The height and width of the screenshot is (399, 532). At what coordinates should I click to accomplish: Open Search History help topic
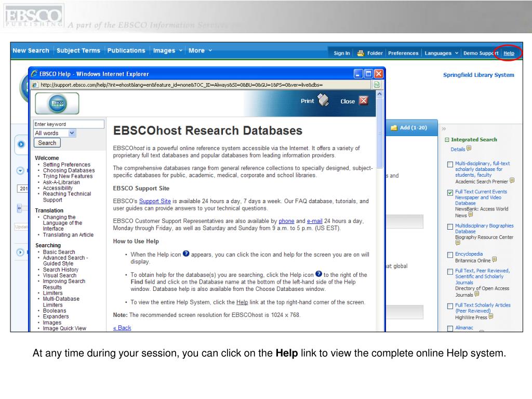(61, 270)
